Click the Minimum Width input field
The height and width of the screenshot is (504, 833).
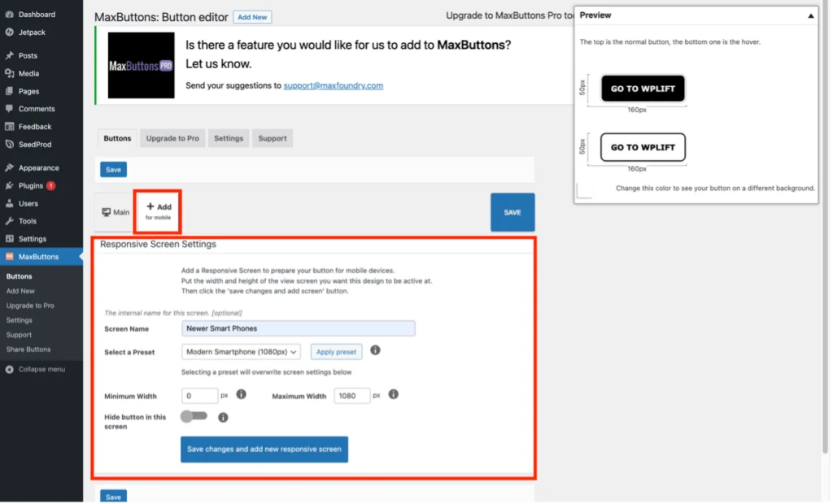pyautogui.click(x=200, y=397)
